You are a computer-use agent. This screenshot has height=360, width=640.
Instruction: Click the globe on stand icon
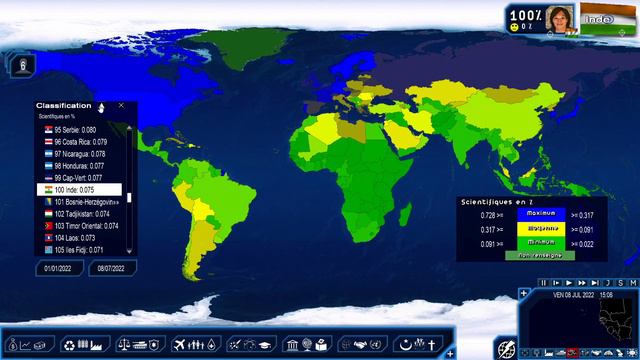(x=307, y=345)
